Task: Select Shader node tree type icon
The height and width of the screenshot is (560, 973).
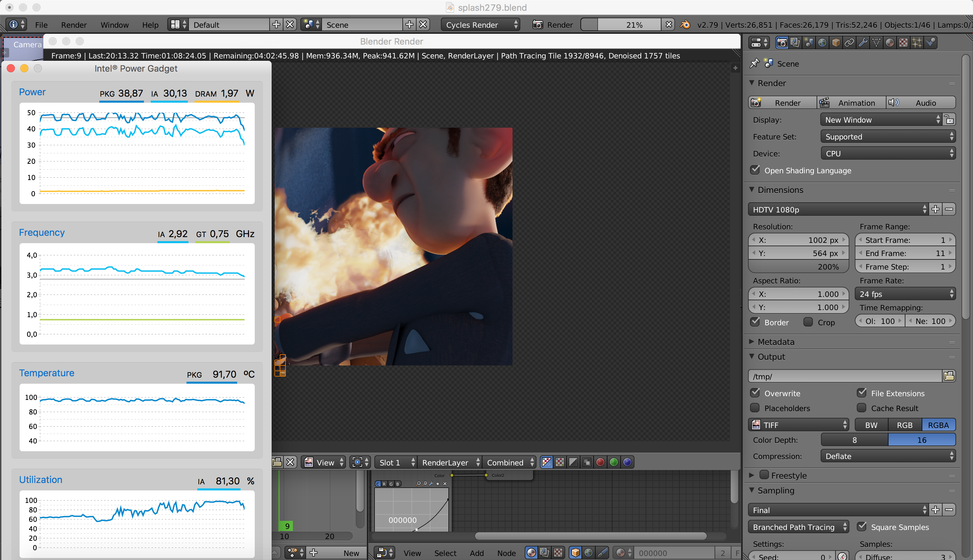Action: (531, 553)
